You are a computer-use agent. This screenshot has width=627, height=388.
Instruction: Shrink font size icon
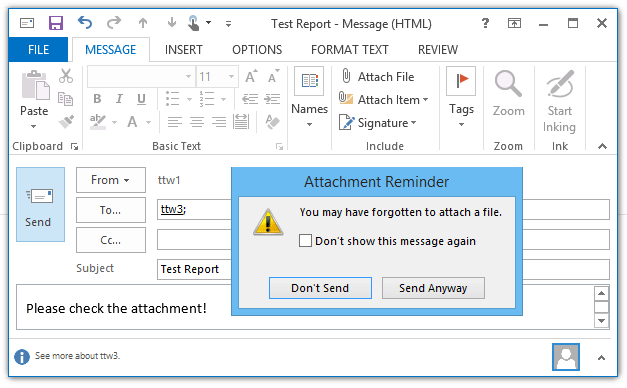[274, 76]
